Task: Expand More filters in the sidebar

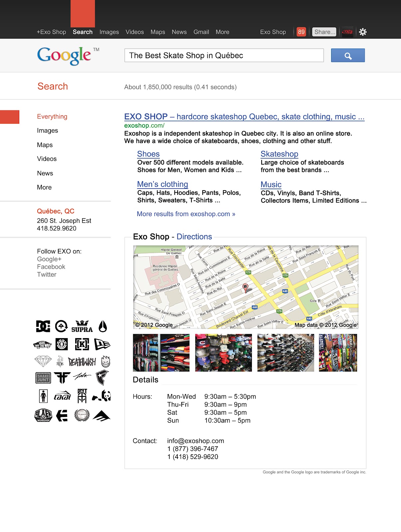Action: [x=44, y=187]
